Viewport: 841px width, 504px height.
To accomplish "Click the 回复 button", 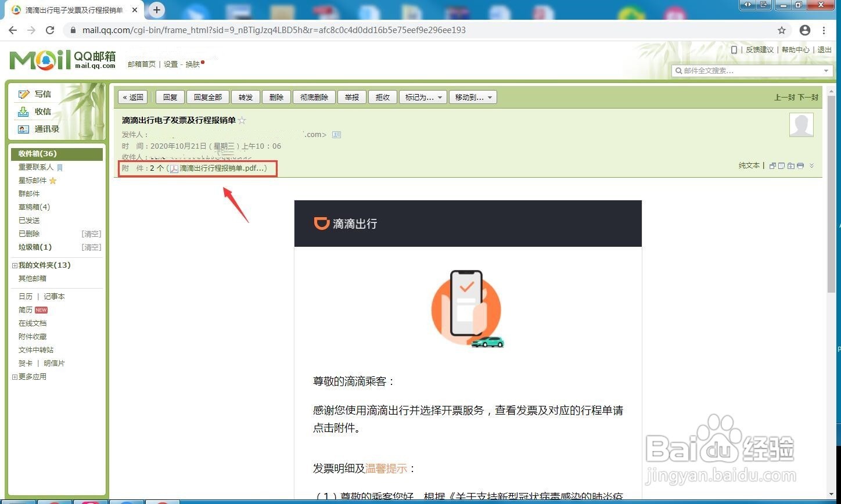I will click(x=170, y=98).
